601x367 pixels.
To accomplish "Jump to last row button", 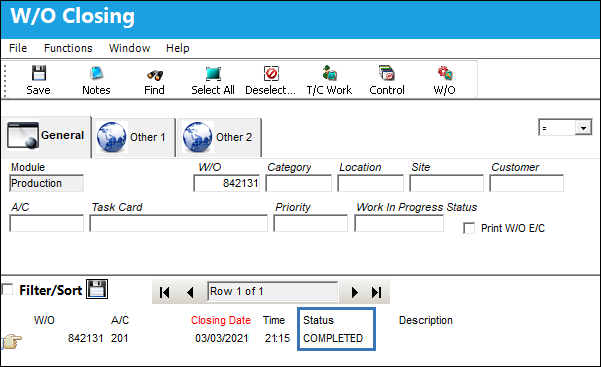I will 376,292.
